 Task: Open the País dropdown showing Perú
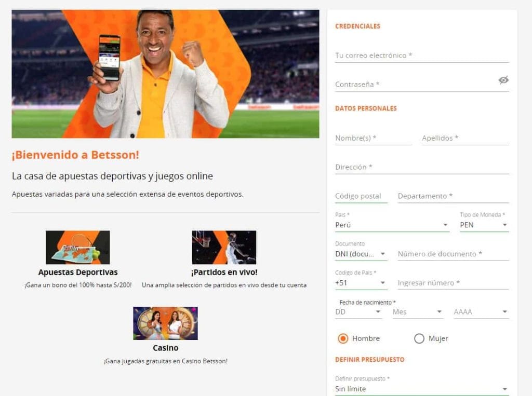click(x=392, y=225)
